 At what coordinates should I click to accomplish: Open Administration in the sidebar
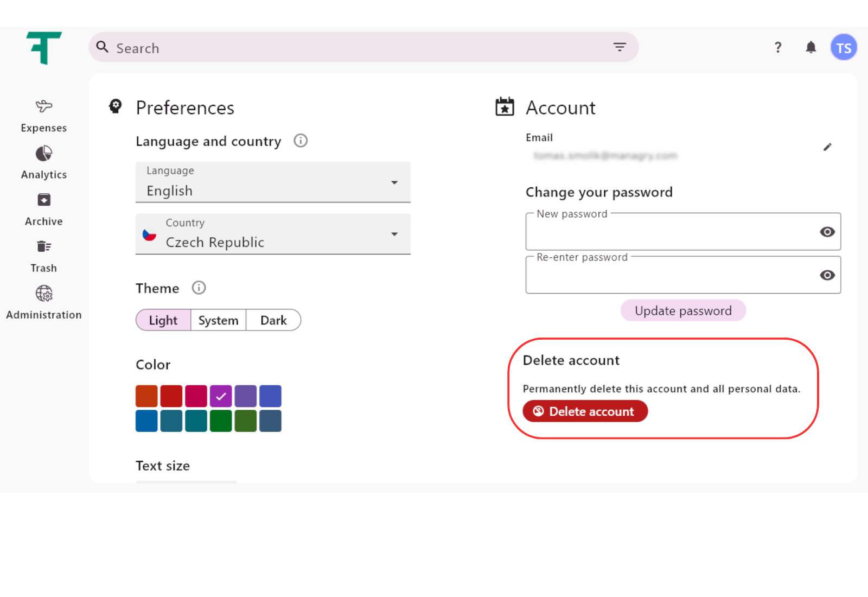click(x=44, y=302)
